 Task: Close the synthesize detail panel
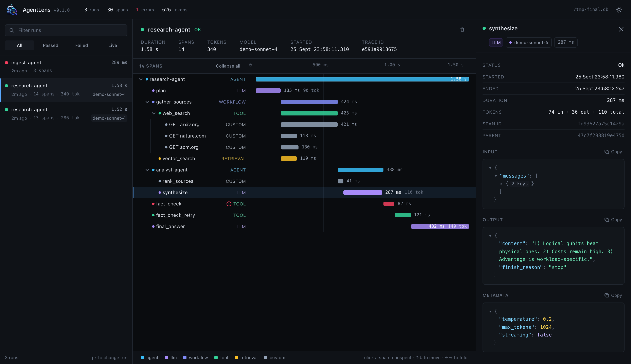point(621,30)
